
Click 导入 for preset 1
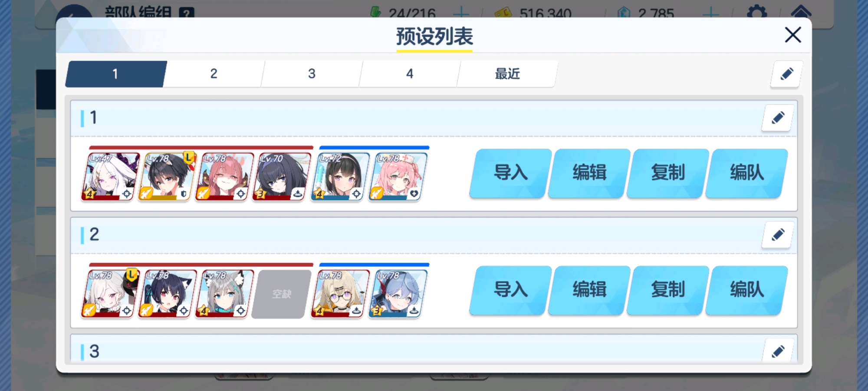(510, 173)
